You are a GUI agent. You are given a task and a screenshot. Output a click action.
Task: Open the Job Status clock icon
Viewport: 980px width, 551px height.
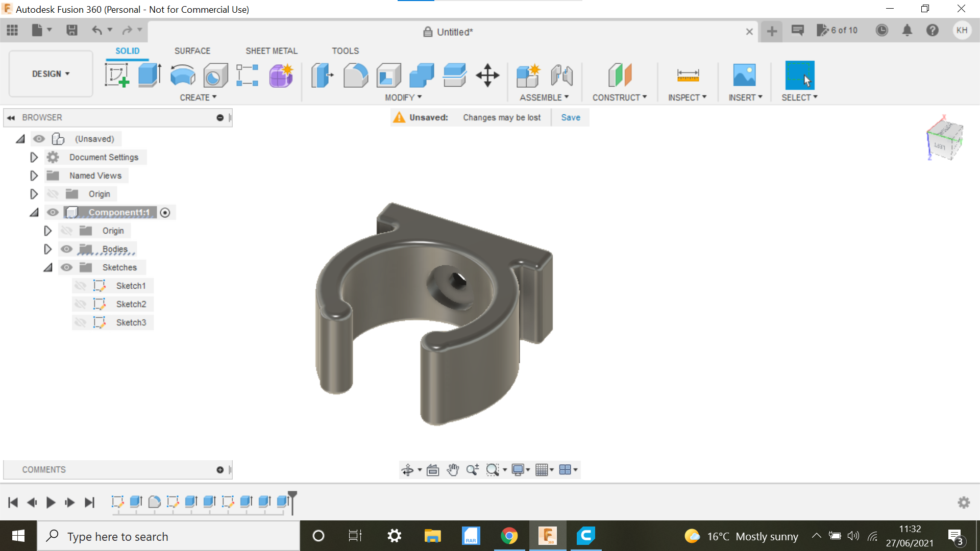[882, 31]
